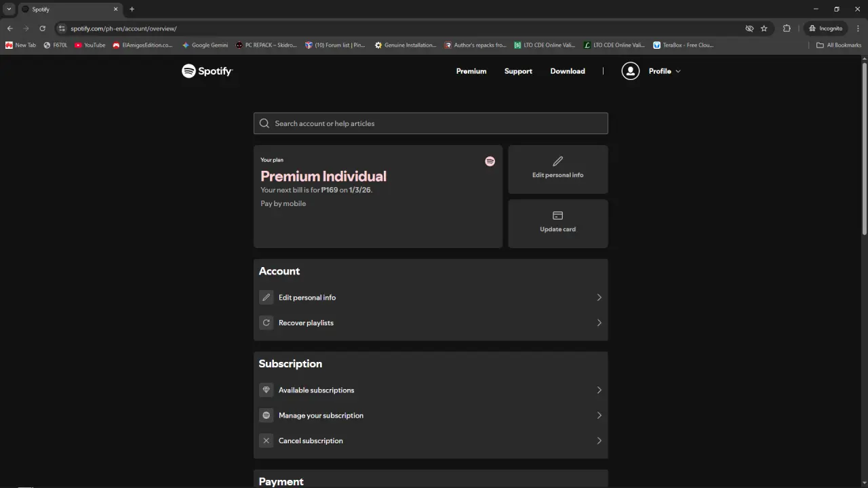Open the Profile avatar icon
The width and height of the screenshot is (868, 488).
[x=631, y=71]
